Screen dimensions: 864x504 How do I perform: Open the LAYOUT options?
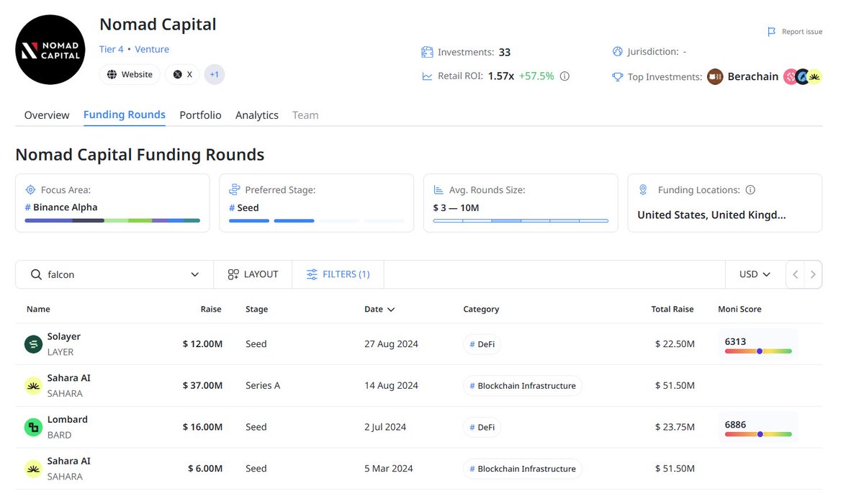253,274
